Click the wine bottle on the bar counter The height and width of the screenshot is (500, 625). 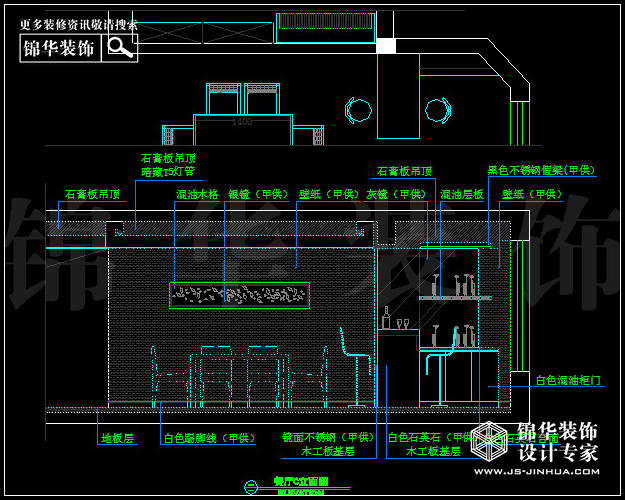coord(386,318)
